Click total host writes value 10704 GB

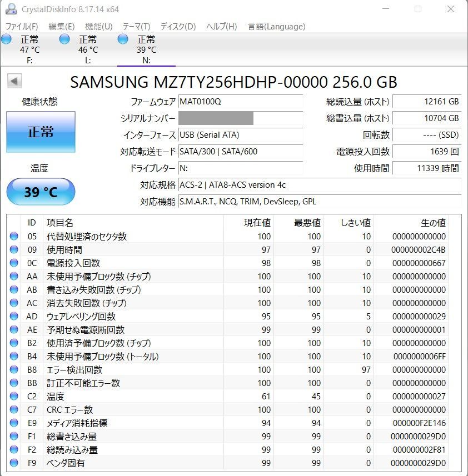coord(427,118)
